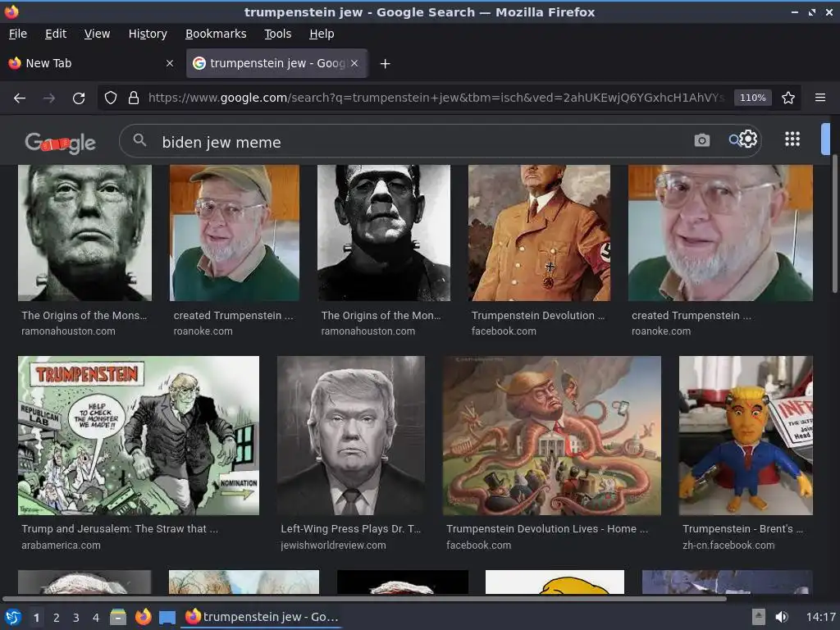Open the Help menu
840x630 pixels.
[322, 34]
